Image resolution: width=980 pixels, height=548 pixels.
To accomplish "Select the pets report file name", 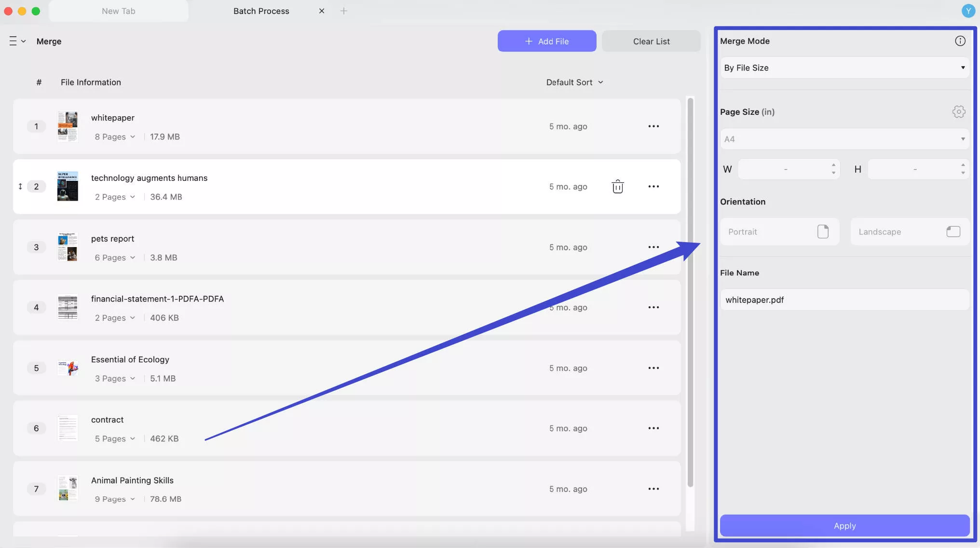I will [x=112, y=239].
